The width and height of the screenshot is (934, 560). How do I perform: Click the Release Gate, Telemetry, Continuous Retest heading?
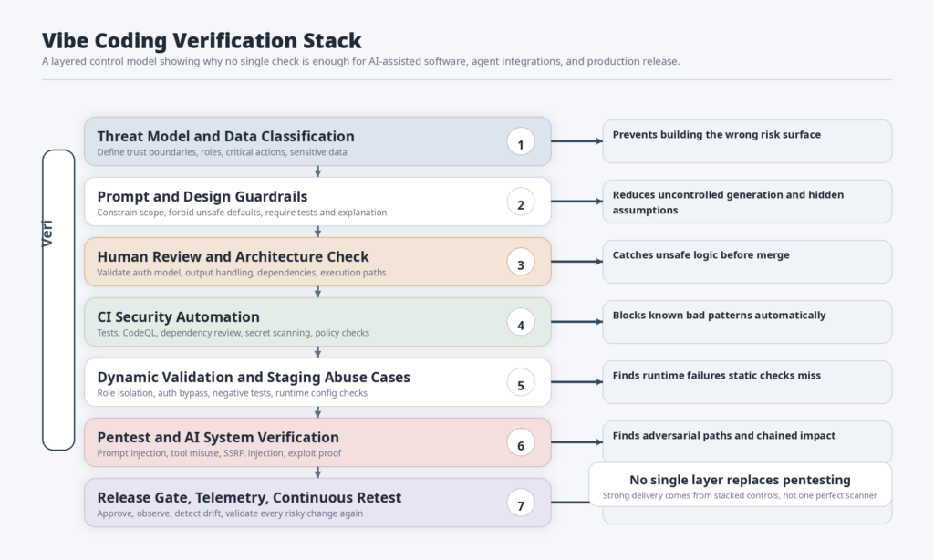tap(249, 497)
